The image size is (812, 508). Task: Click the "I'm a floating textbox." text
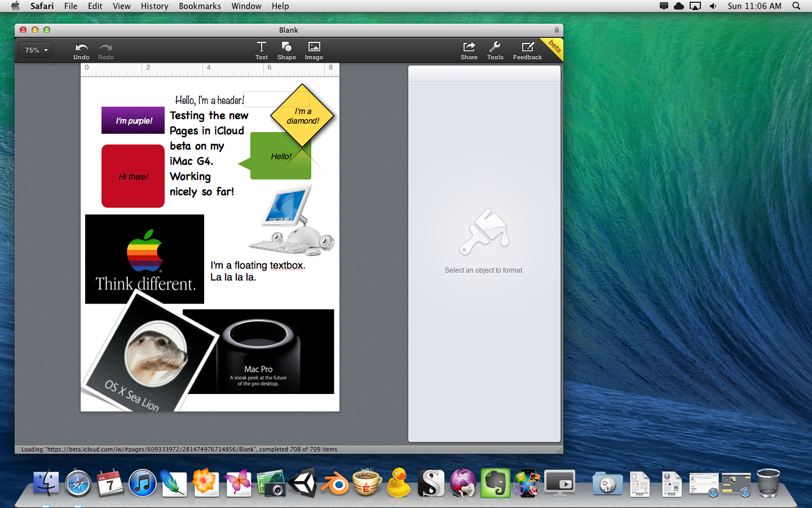coord(258,265)
